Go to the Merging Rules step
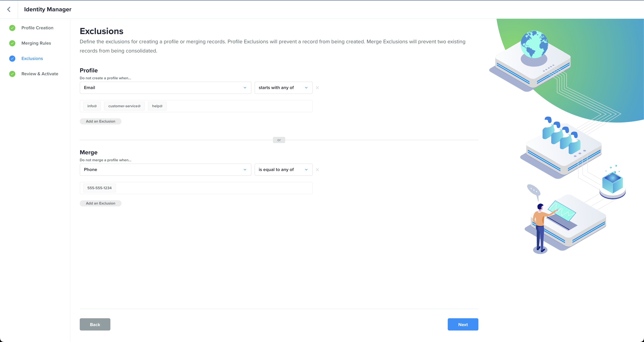 click(x=36, y=43)
